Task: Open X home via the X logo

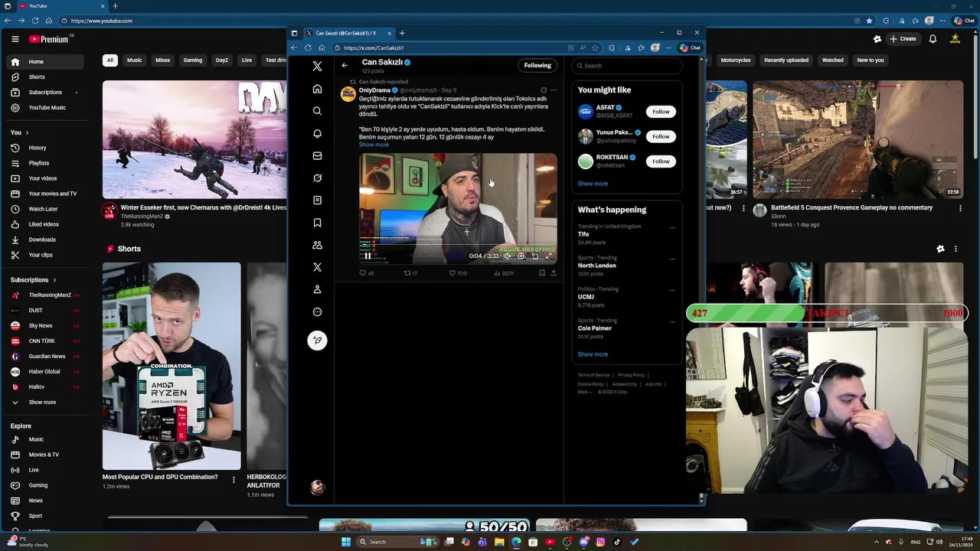Action: click(317, 67)
